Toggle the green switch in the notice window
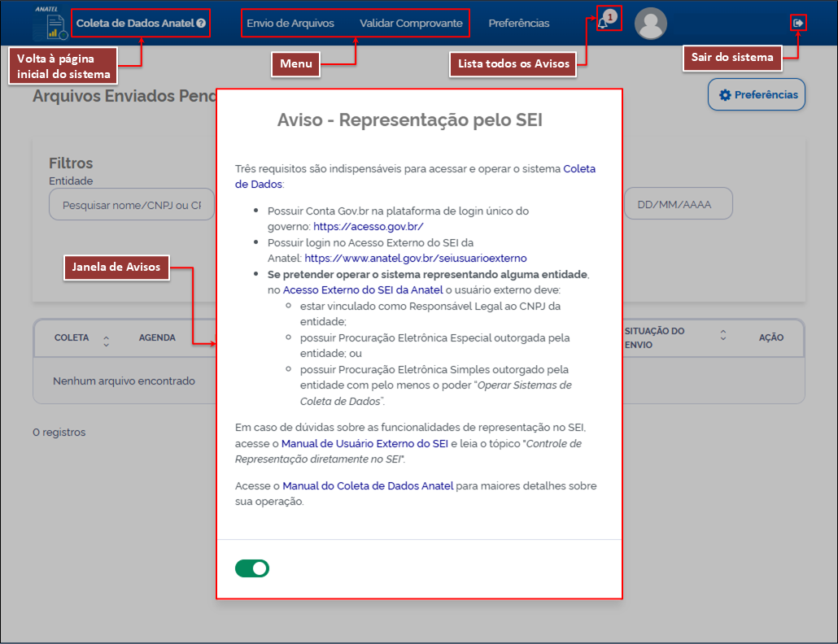 coord(252,568)
